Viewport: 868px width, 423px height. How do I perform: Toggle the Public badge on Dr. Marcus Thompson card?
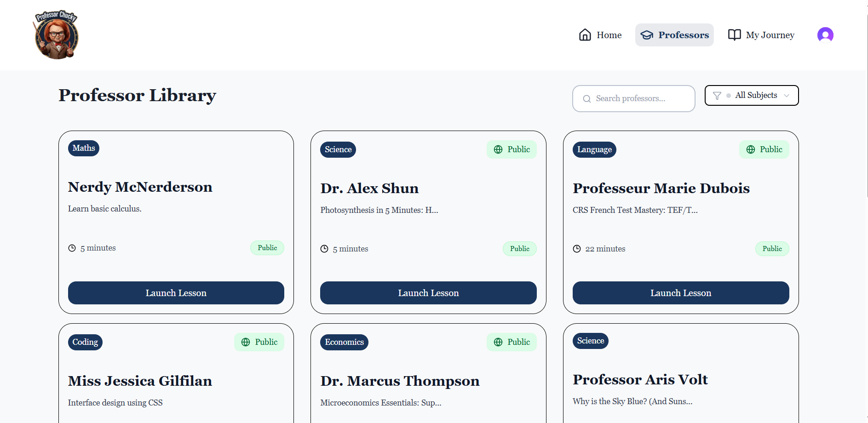(x=512, y=342)
